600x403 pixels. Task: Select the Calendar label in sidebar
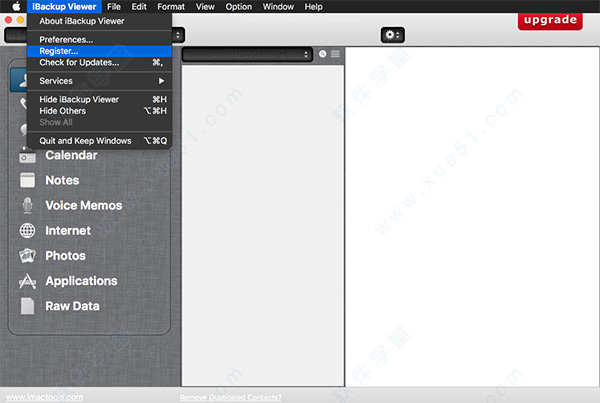pyautogui.click(x=71, y=155)
